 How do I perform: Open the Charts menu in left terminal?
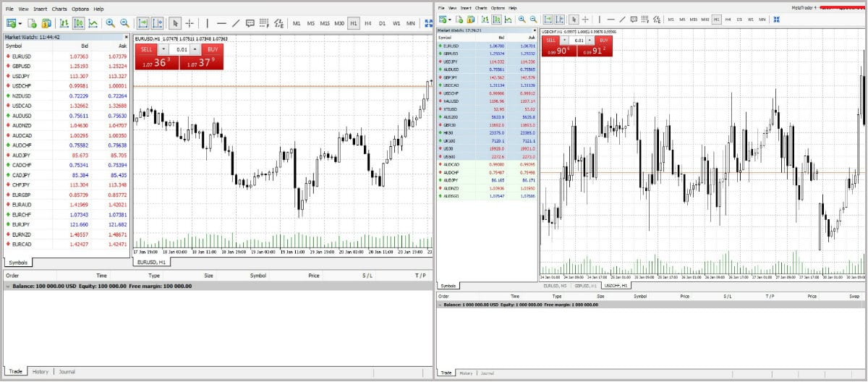point(59,9)
